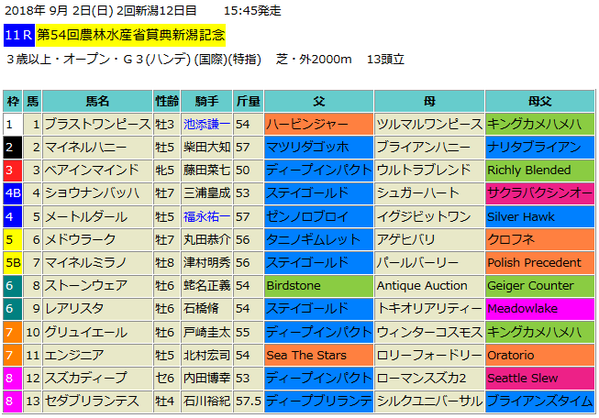Click broodmare sire Meadowlake
Image resolution: width=599 pixels, height=418 pixels.
(x=539, y=309)
